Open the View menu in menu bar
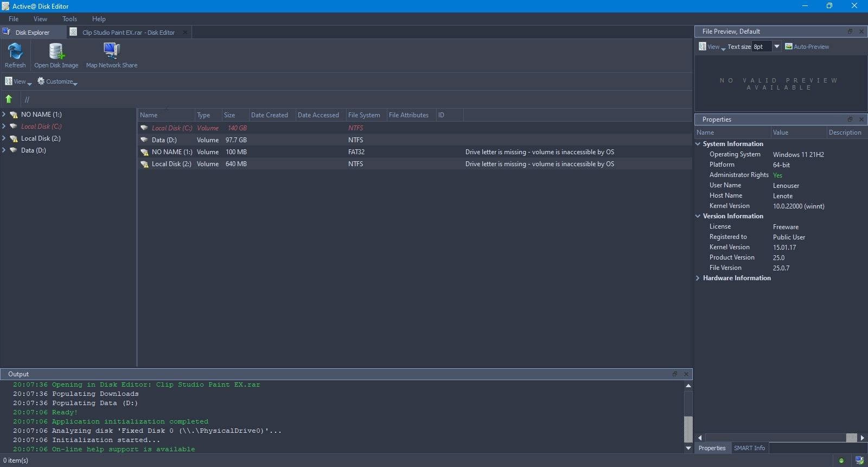The image size is (868, 467). point(40,19)
